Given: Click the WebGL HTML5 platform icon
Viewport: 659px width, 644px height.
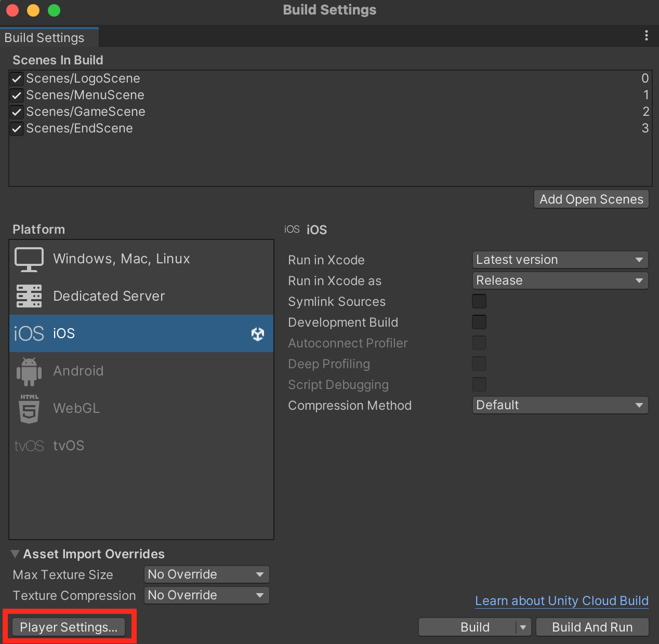Looking at the screenshot, I should [x=29, y=408].
